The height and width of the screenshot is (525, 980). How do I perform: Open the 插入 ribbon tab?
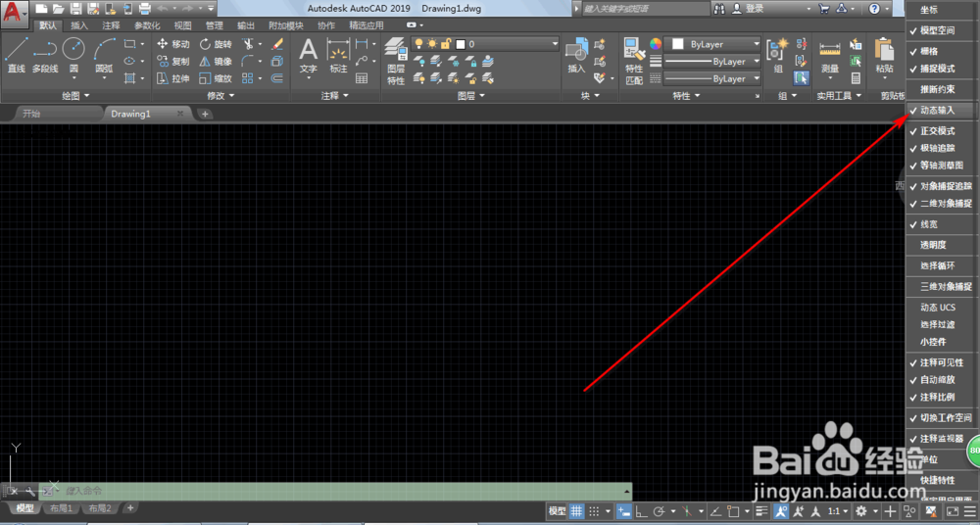point(79,25)
